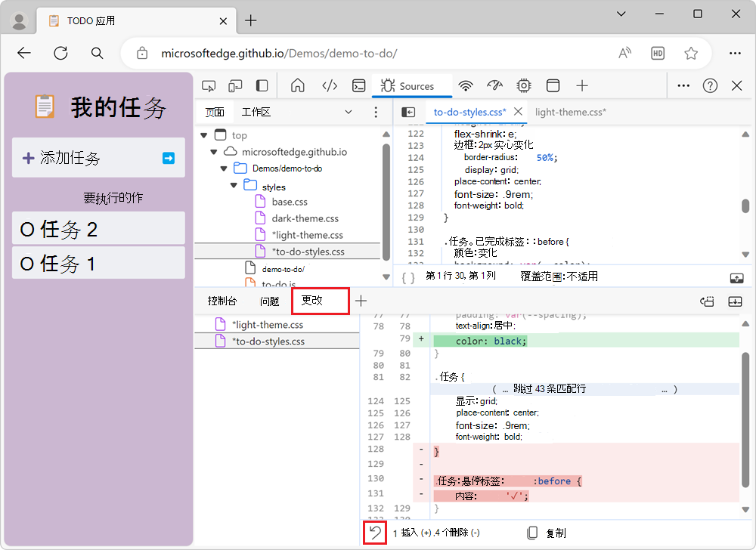The image size is (756, 550).
Task: Click the pretty print braces icon
Action: [x=408, y=277]
